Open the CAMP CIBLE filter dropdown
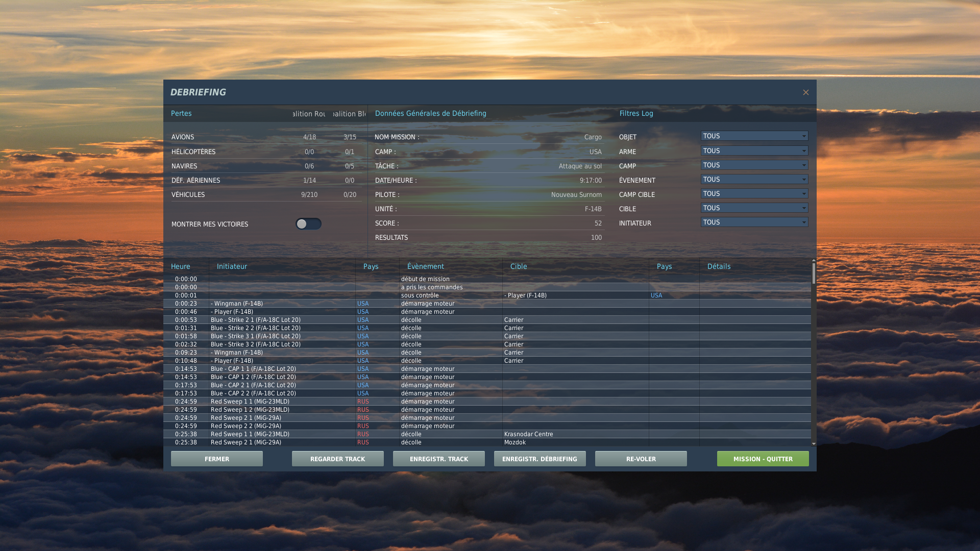This screenshot has width=980, height=551. tap(754, 194)
